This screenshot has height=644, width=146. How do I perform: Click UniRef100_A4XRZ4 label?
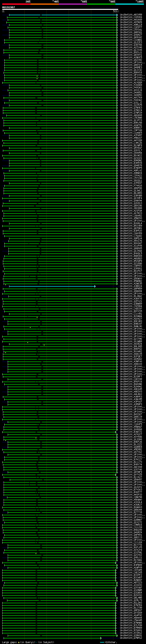click(131, 344)
